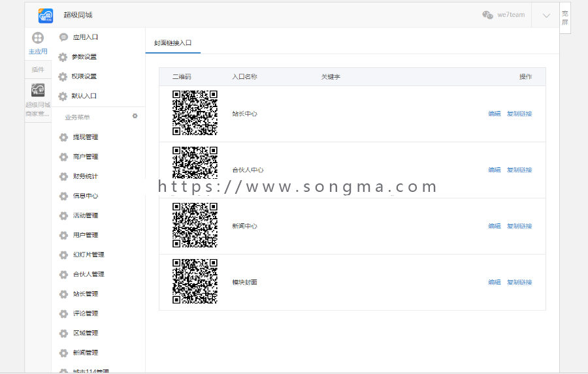Expand the account dropdown chevron at top right
Screen dimensions: 588x374
tap(546, 16)
